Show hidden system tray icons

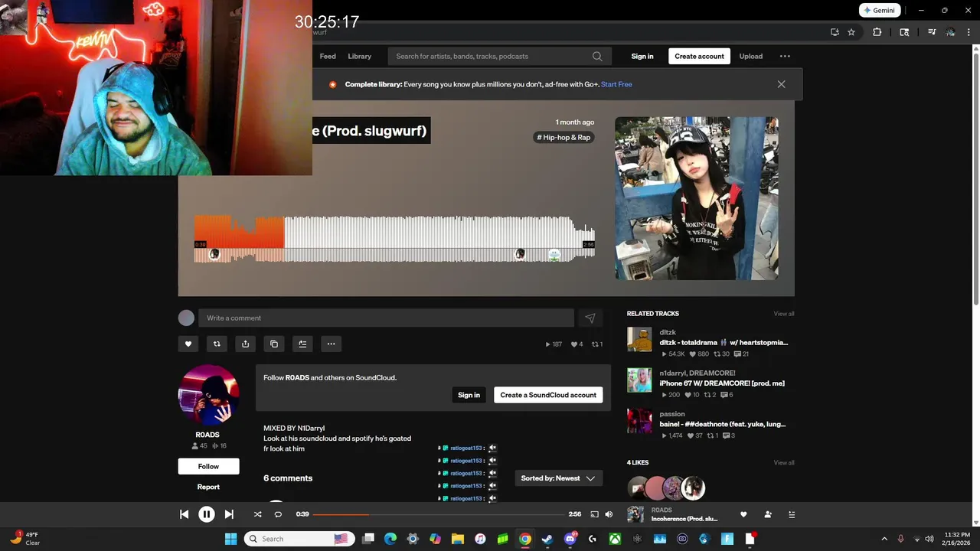(884, 539)
